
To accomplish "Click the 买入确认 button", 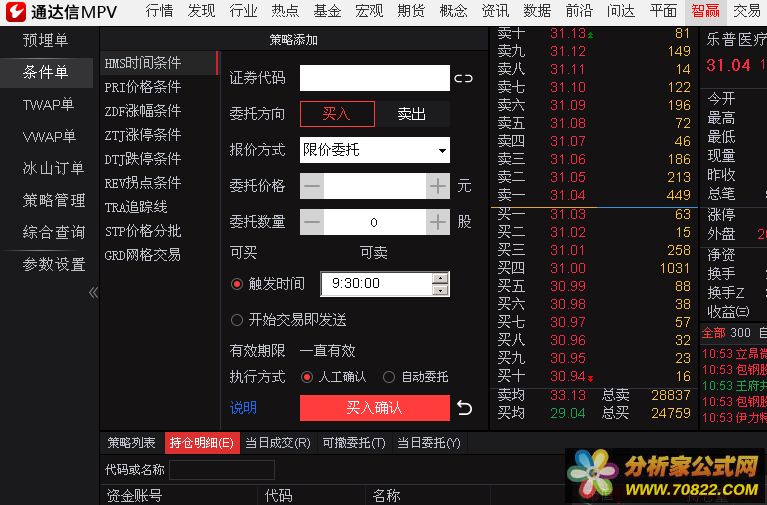I will point(375,408).
